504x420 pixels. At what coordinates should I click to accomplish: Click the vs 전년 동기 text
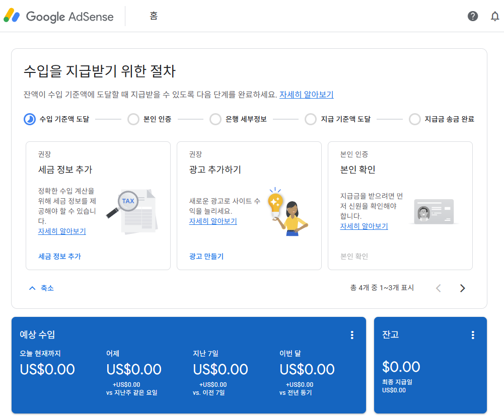pyautogui.click(x=296, y=392)
